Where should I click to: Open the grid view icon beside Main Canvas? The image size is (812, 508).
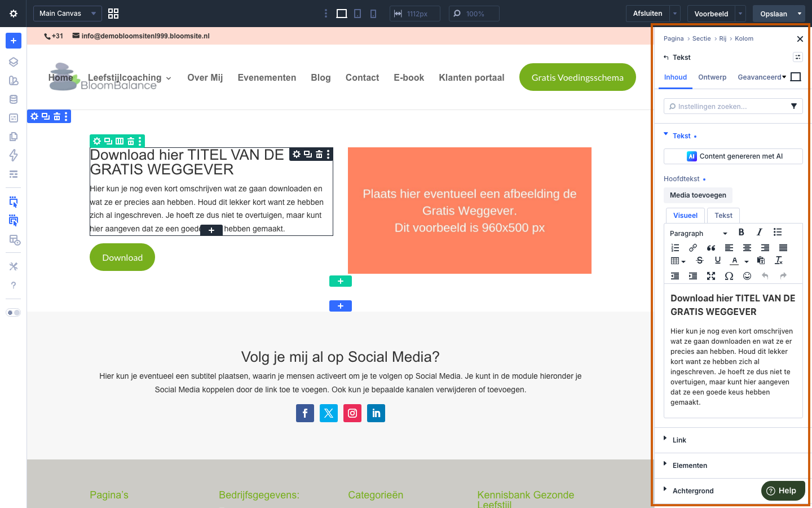113,14
